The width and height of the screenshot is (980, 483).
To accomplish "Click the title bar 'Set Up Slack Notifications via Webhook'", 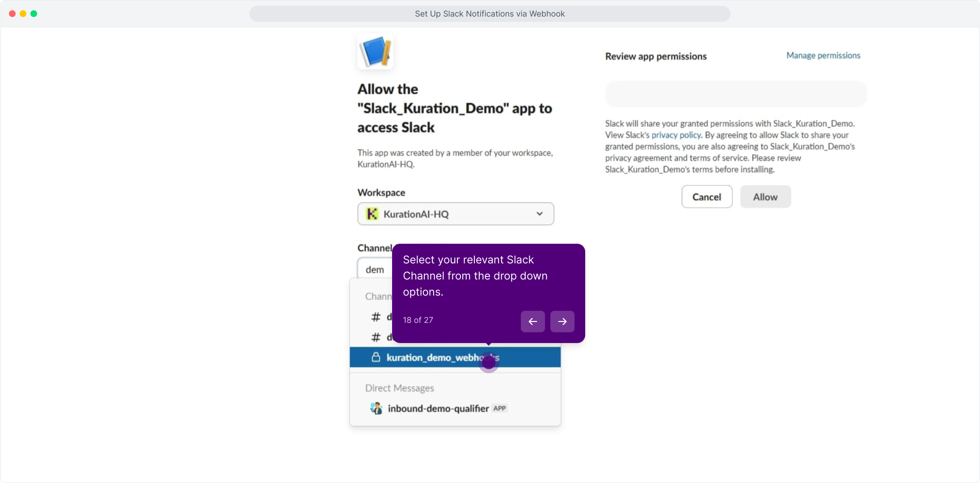I will tap(490, 14).
